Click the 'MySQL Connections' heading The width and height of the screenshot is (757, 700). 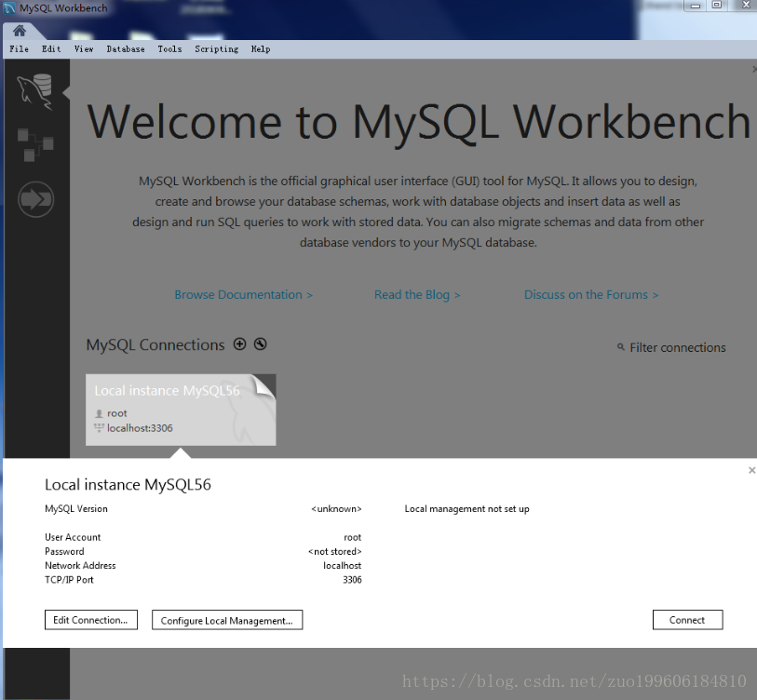pyautogui.click(x=155, y=345)
